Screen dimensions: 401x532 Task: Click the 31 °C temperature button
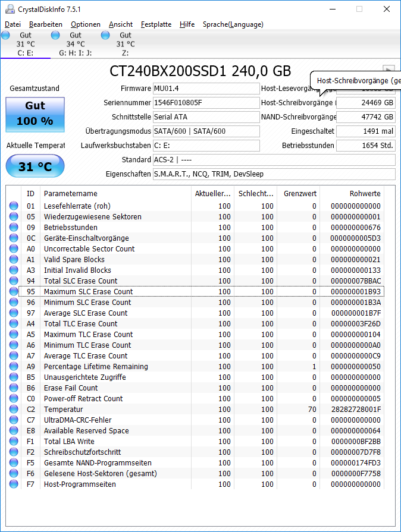tap(35, 166)
